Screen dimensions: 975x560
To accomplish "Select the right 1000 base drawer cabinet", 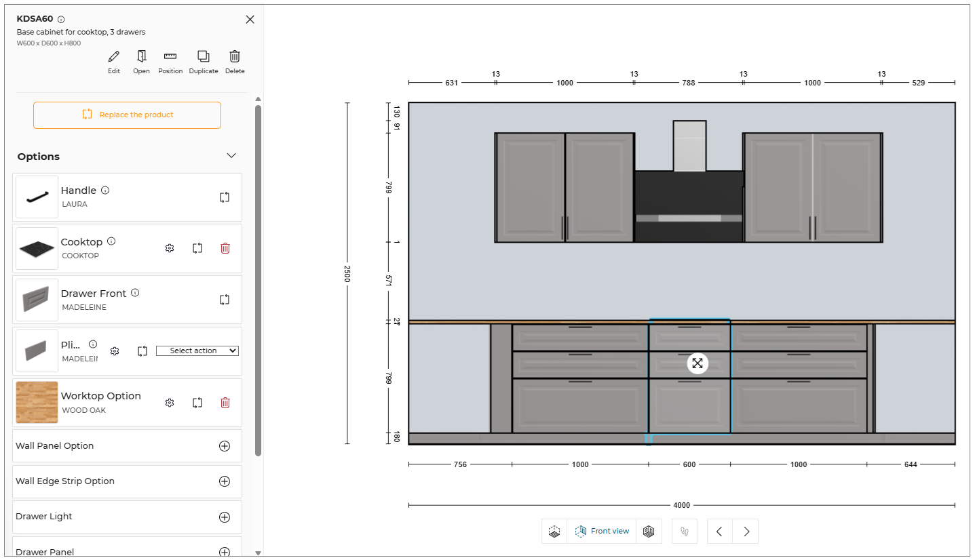I will (799, 378).
